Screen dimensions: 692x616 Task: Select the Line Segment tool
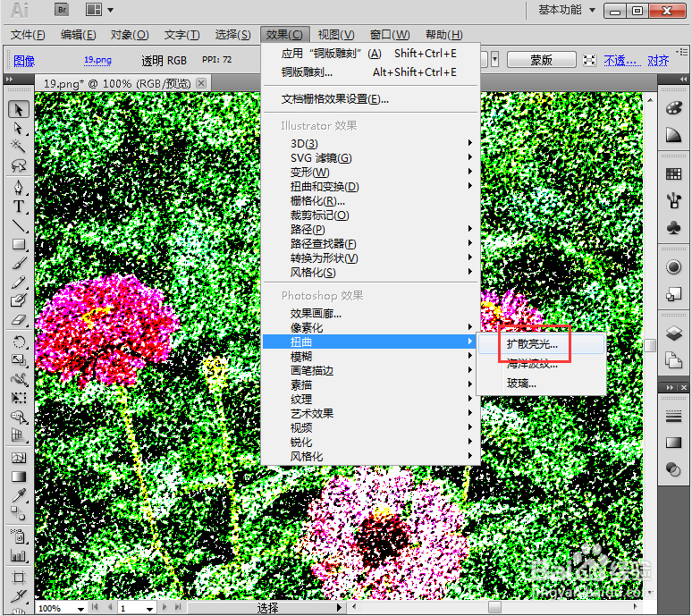click(x=19, y=226)
